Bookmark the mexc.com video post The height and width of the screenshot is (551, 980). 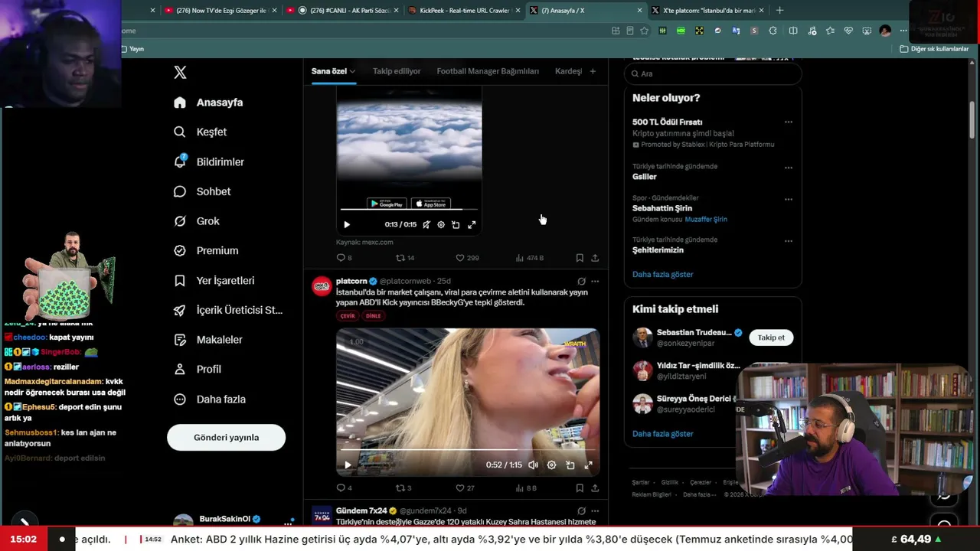[580, 258]
